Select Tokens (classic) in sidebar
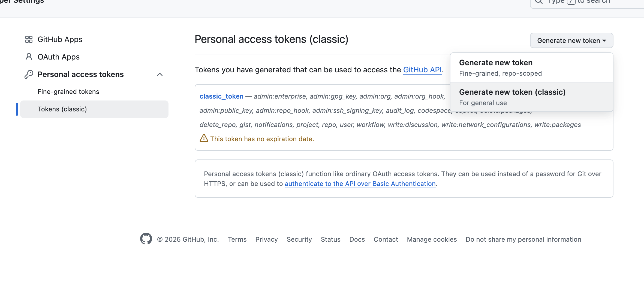 [x=62, y=109]
